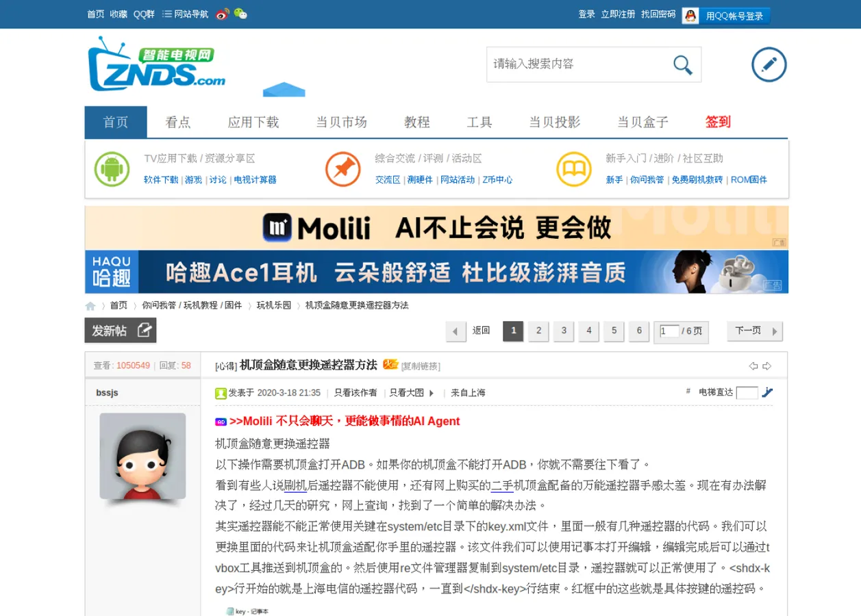Image resolution: width=861 pixels, height=616 pixels.
Task: Click 立即注册 link
Action: [619, 14]
